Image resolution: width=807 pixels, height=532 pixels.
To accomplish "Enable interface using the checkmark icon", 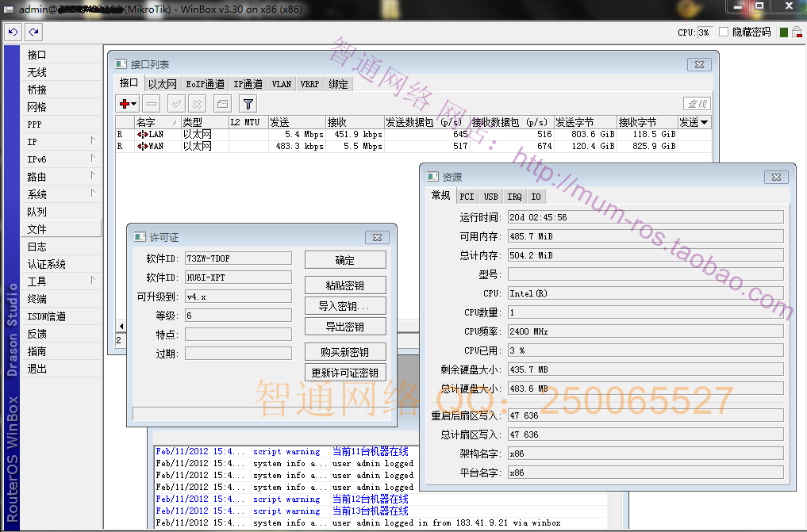I will click(176, 104).
